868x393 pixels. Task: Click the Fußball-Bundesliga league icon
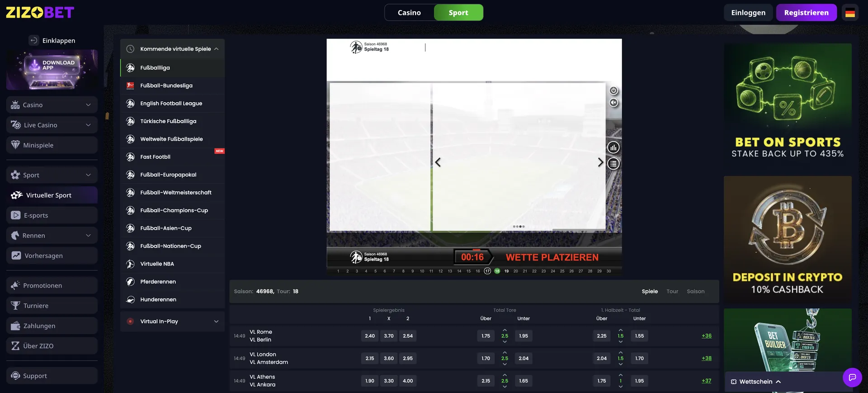coord(130,85)
